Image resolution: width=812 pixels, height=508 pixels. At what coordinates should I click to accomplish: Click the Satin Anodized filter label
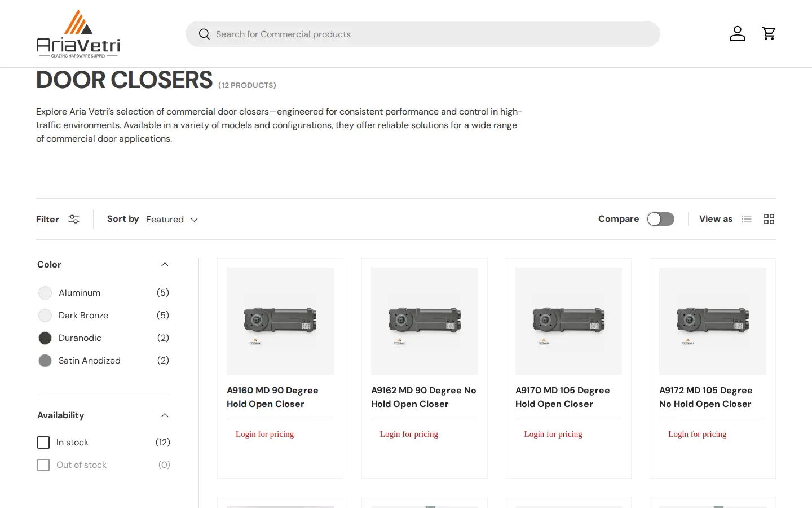pos(90,361)
